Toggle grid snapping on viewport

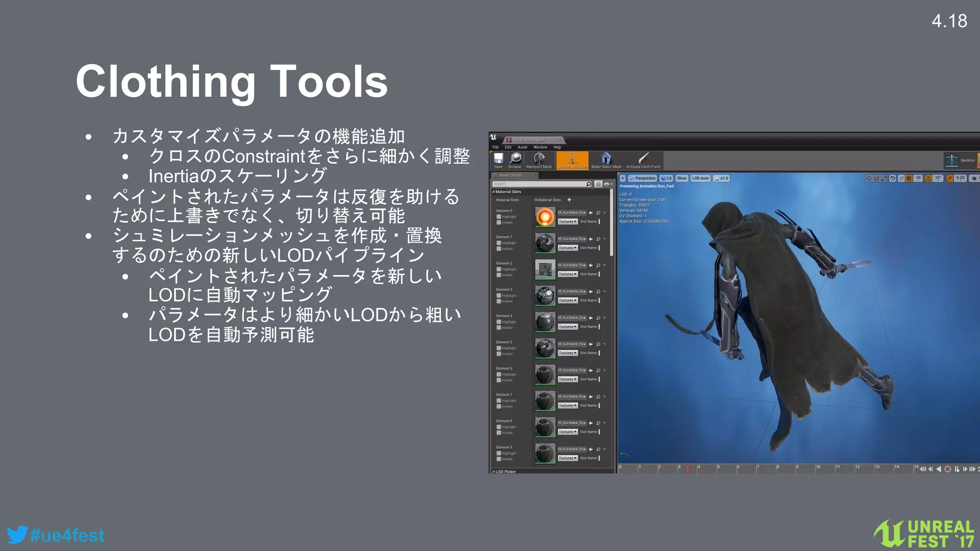[x=909, y=178]
